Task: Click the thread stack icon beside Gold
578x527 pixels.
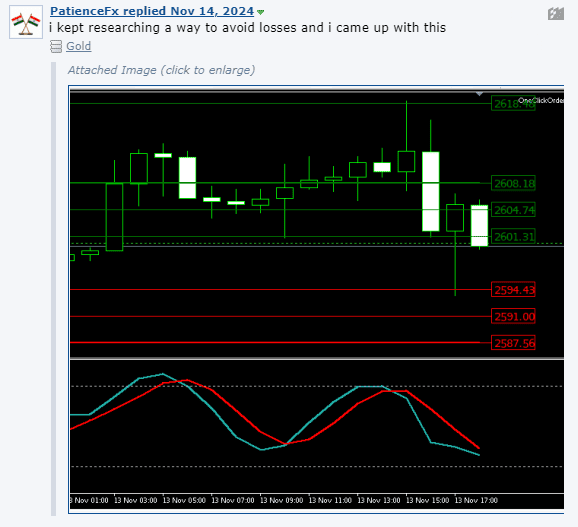Action: click(x=56, y=47)
